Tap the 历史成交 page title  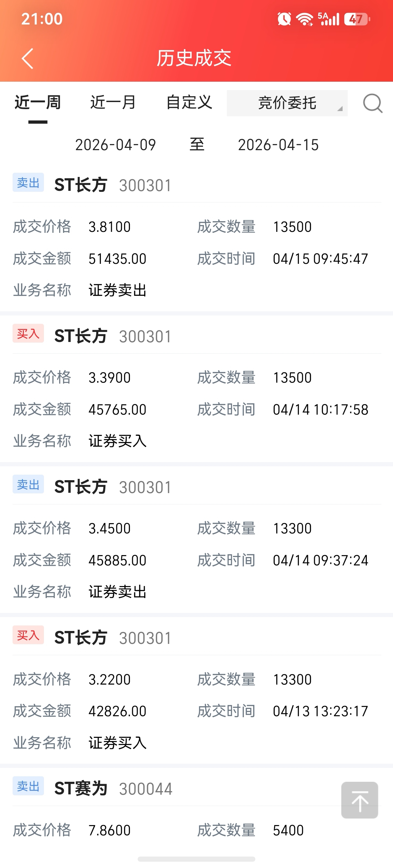(x=194, y=58)
